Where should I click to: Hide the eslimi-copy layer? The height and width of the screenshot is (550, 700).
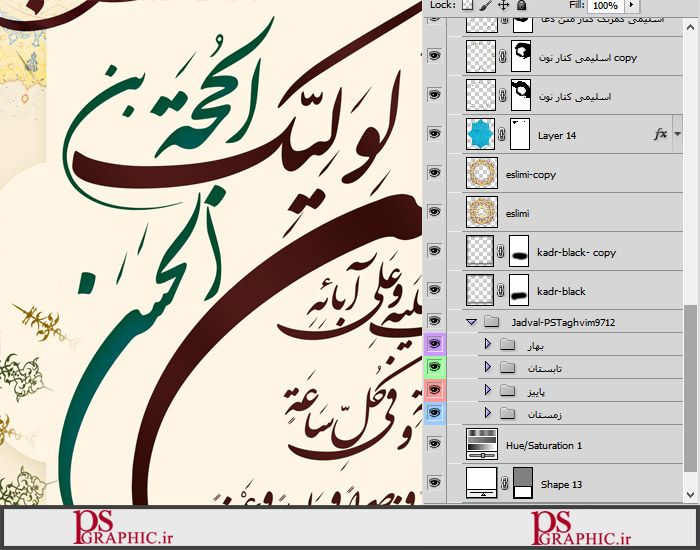point(434,174)
